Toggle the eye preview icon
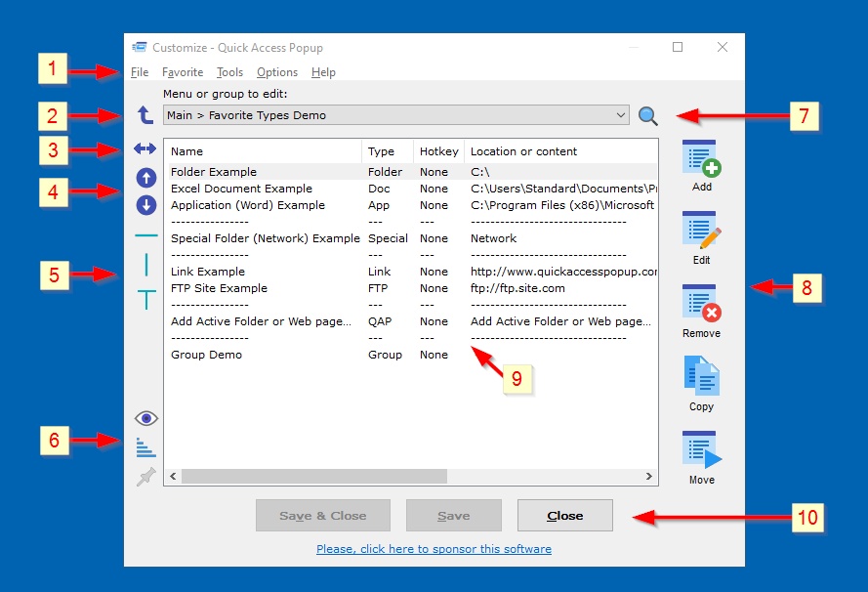This screenshot has width=868, height=592. coord(145,418)
